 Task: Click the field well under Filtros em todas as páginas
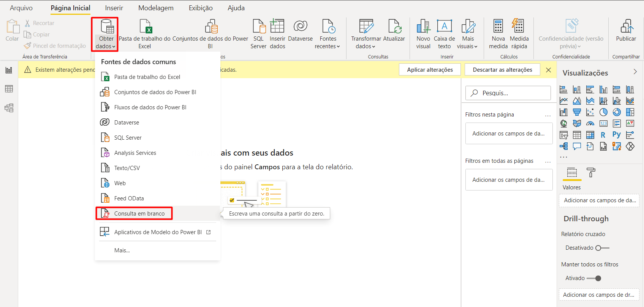tap(509, 180)
